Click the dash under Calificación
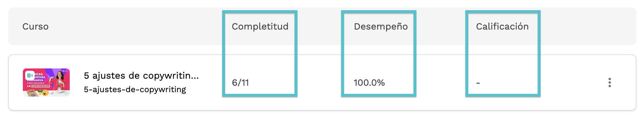The width and height of the screenshot is (644, 117). click(x=478, y=83)
